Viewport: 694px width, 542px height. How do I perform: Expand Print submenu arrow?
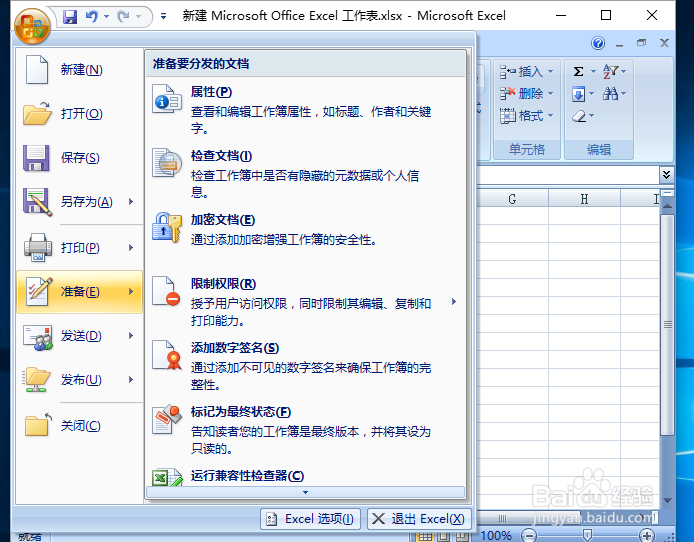pos(131,247)
